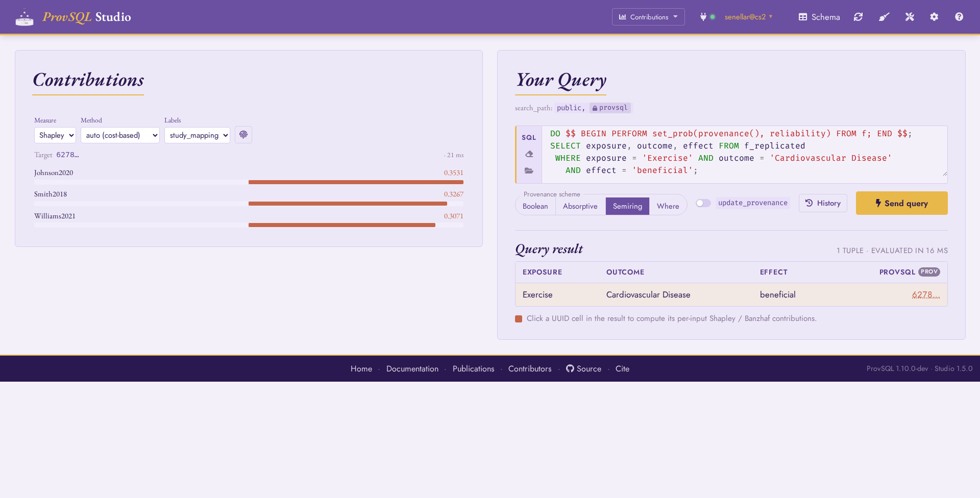Open the Cite footer link

coord(622,368)
